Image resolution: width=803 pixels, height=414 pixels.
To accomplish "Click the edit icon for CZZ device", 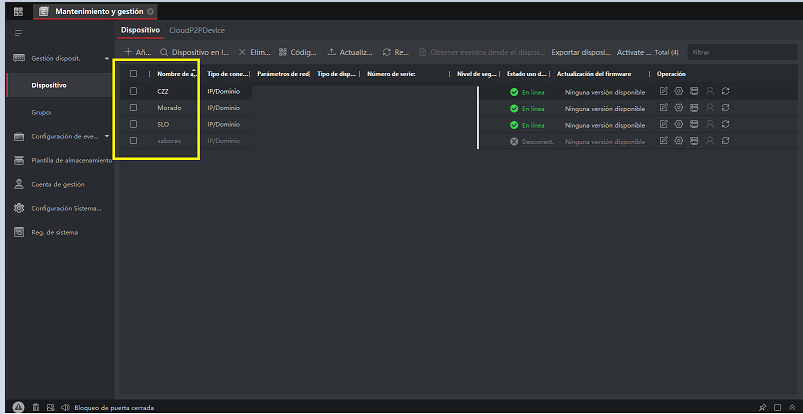I will point(663,91).
